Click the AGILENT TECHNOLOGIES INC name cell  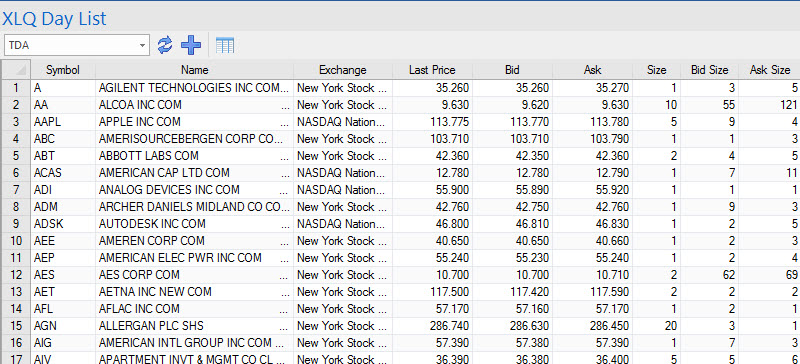click(x=194, y=88)
